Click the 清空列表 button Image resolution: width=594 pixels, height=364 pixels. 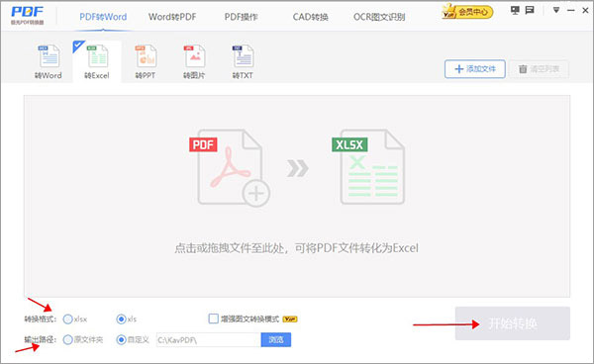tap(539, 69)
